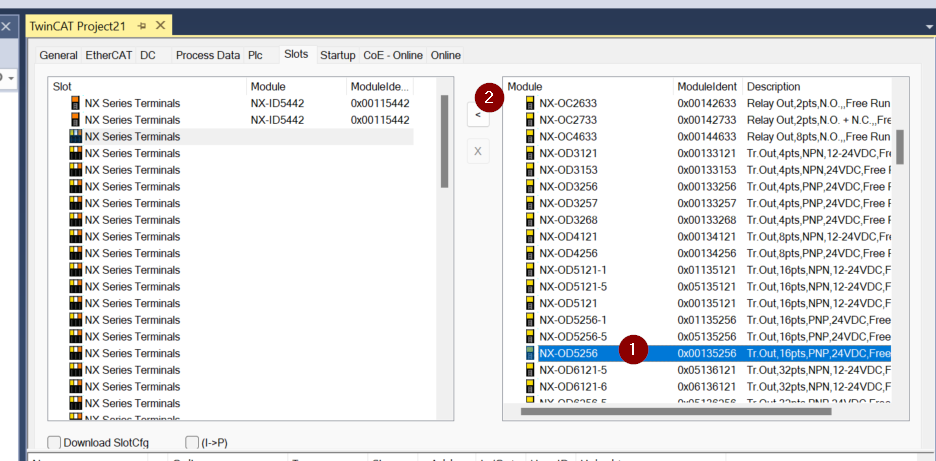
Task: Click the NX-OC4633 module icon
Action: (x=529, y=137)
